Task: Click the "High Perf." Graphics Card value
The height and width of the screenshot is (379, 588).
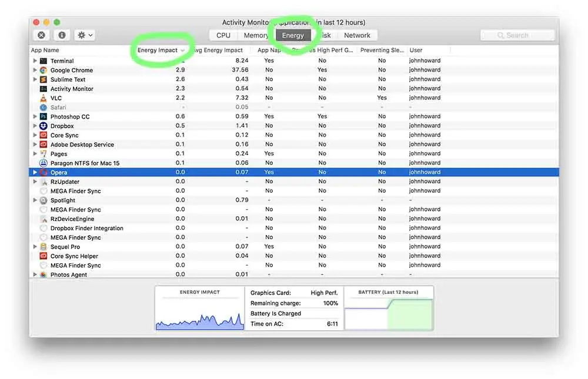Action: click(x=324, y=293)
